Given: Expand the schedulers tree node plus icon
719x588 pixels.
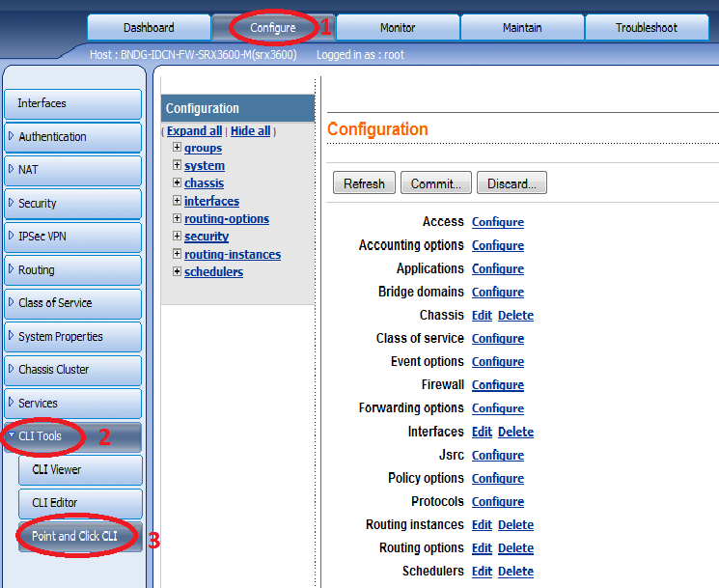Looking at the screenshot, I should [x=177, y=271].
